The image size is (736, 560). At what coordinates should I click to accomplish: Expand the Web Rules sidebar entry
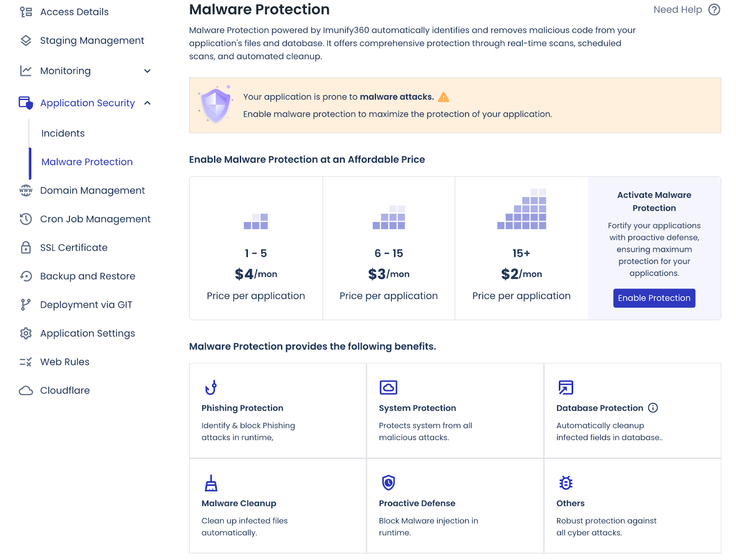pos(64,362)
